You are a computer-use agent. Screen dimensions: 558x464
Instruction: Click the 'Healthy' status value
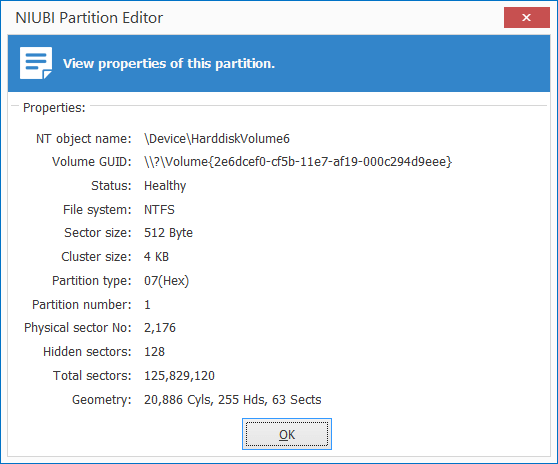pyautogui.click(x=165, y=186)
